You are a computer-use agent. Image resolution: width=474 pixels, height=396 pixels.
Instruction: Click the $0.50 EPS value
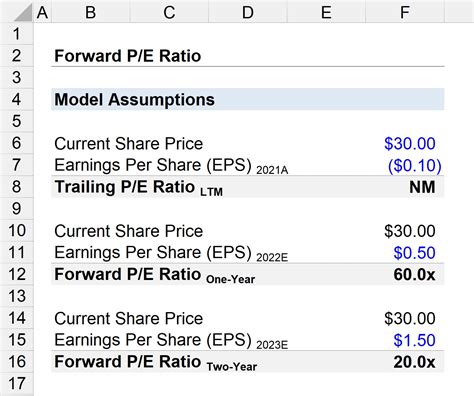pyautogui.click(x=414, y=253)
